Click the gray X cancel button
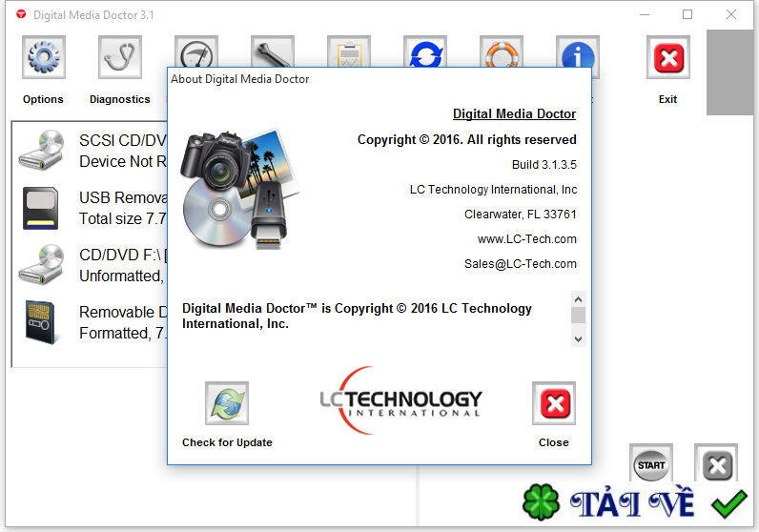The width and height of the screenshot is (759, 532). tap(716, 463)
